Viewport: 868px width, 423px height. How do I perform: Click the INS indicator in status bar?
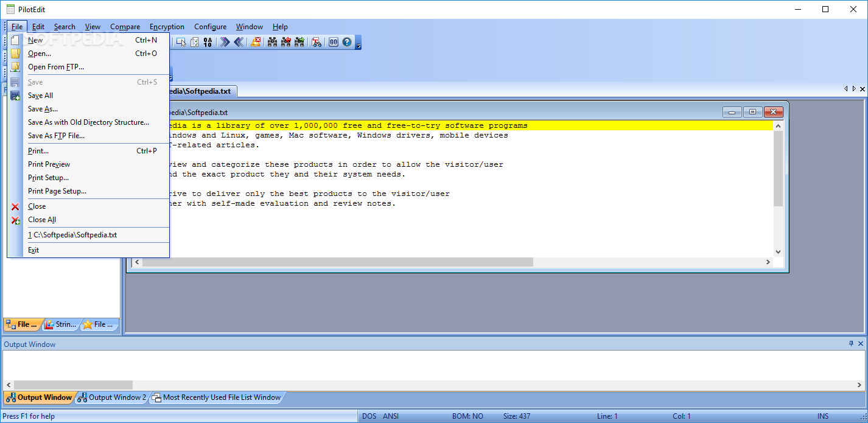click(x=823, y=416)
